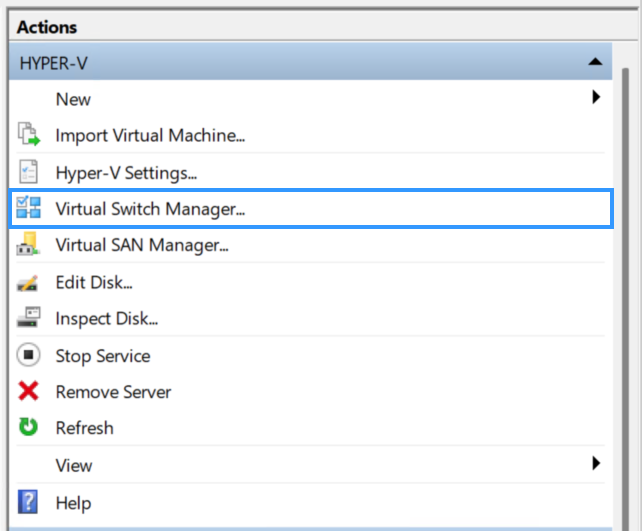Screen dimensions: 642x531
Task: Open Virtual Switch Manager
Action: (311, 208)
